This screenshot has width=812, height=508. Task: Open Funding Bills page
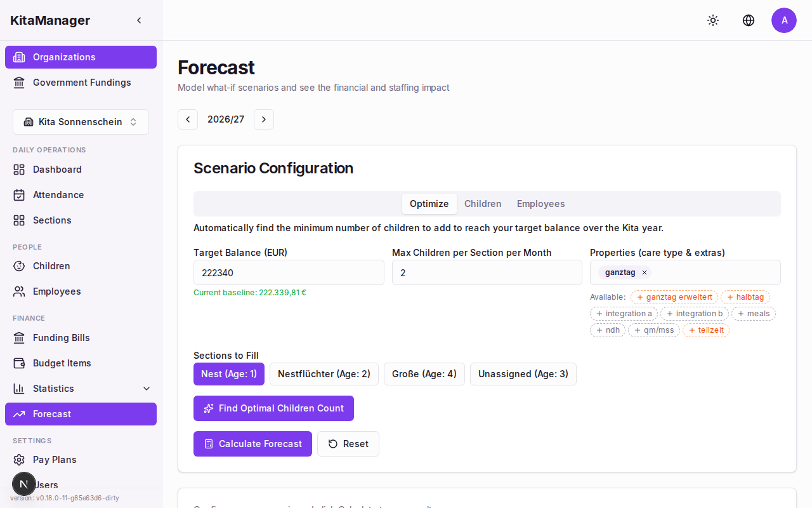[61, 338]
